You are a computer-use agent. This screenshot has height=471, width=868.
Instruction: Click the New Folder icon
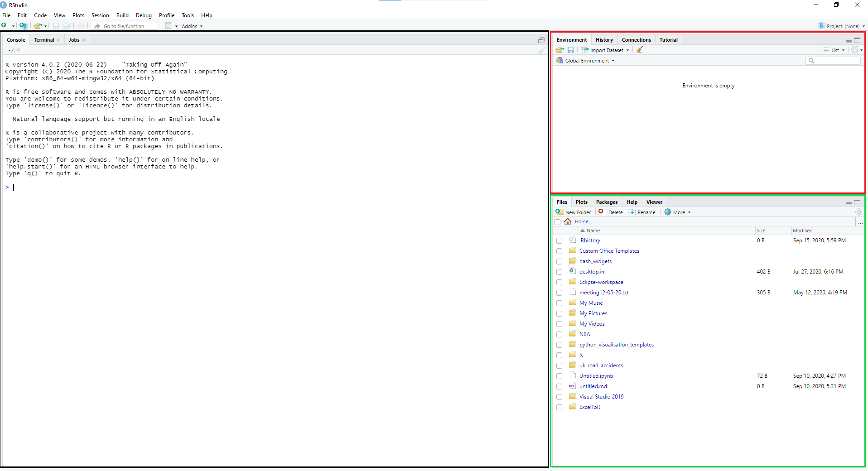(x=560, y=212)
